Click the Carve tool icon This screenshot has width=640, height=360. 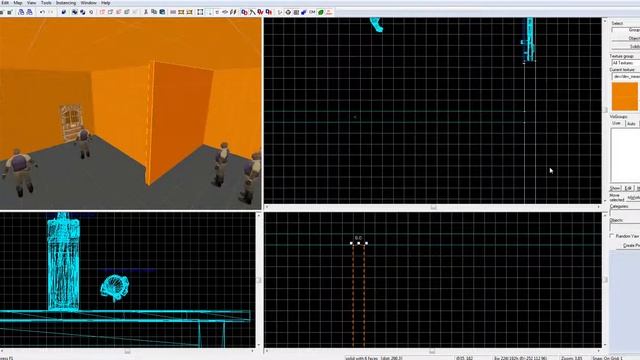click(x=64, y=12)
